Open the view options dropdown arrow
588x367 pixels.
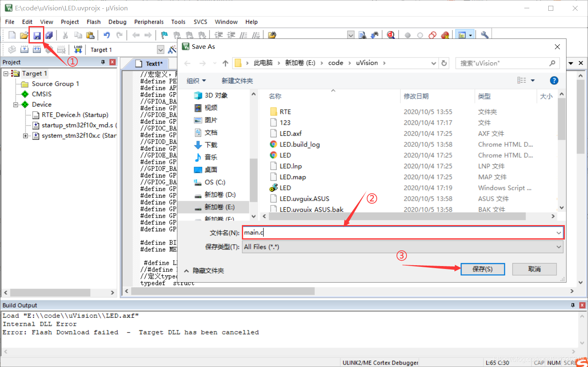(533, 80)
